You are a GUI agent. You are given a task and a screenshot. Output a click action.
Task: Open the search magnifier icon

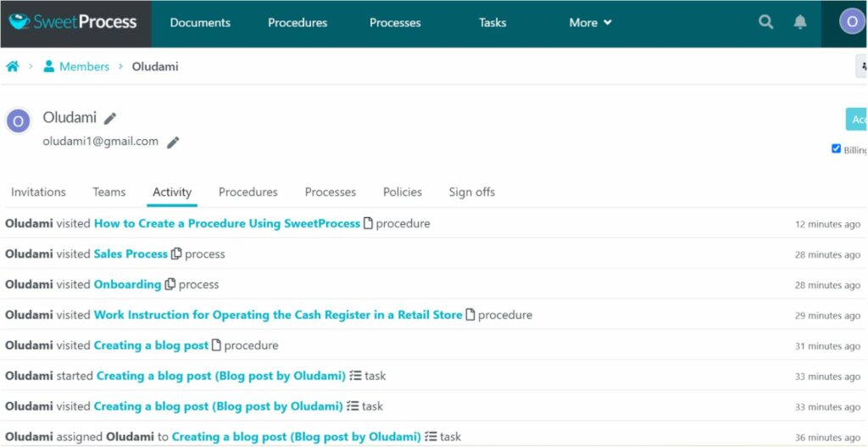coord(765,22)
